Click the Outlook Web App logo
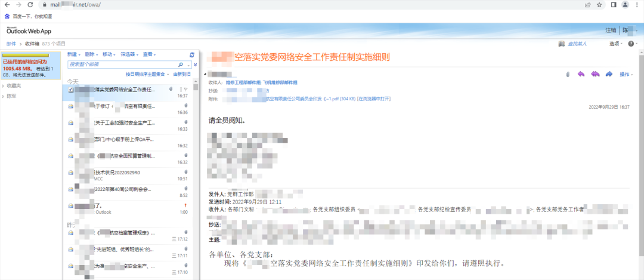This screenshot has width=644, height=280. tap(29, 31)
